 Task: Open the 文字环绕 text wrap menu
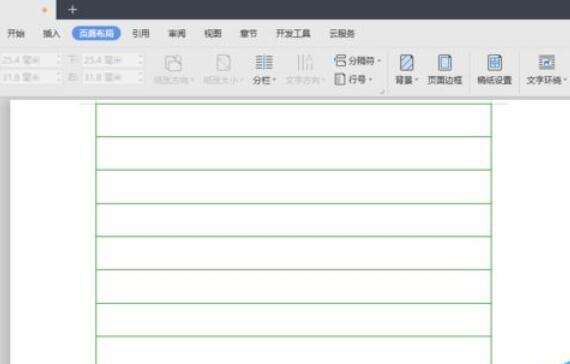[x=546, y=70]
